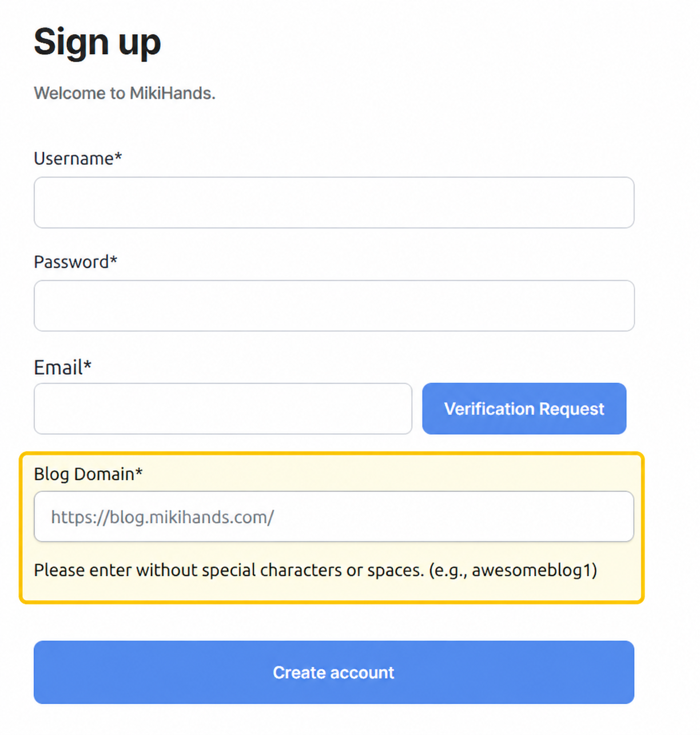Viewport: 700px width, 735px height.
Task: Click the Email input field
Action: click(x=222, y=408)
